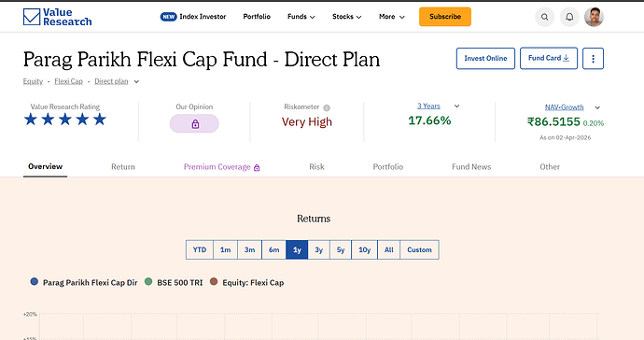Click the Subscribe button
This screenshot has width=644, height=340.
[x=445, y=17]
